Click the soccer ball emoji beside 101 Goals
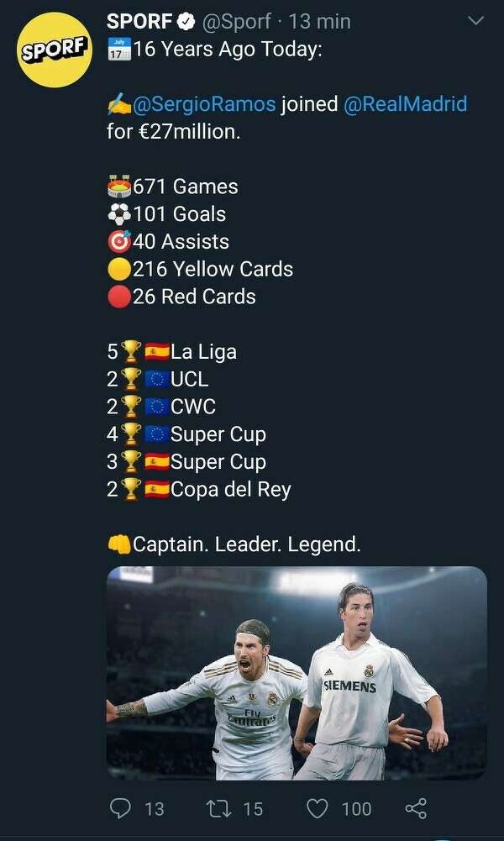Viewport: 504px width, 841px height. [119, 214]
